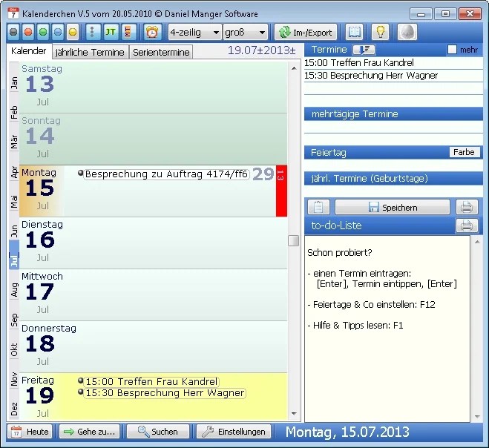The image size is (489, 448).
Task: Switch to jährliche Termine tab
Action: pos(90,52)
